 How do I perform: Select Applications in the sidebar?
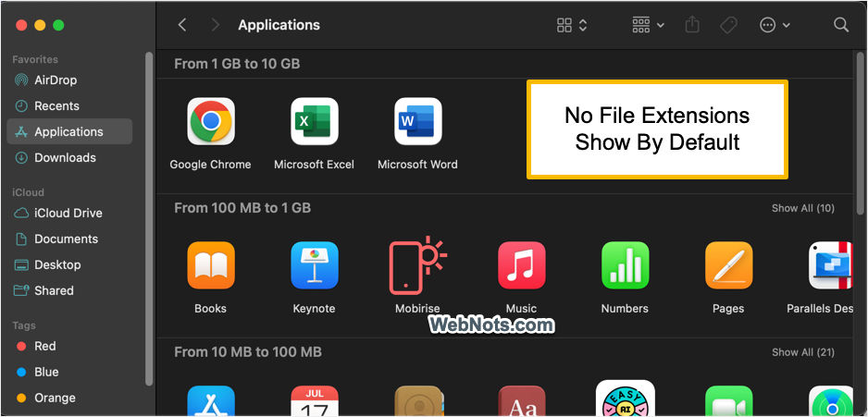click(69, 131)
